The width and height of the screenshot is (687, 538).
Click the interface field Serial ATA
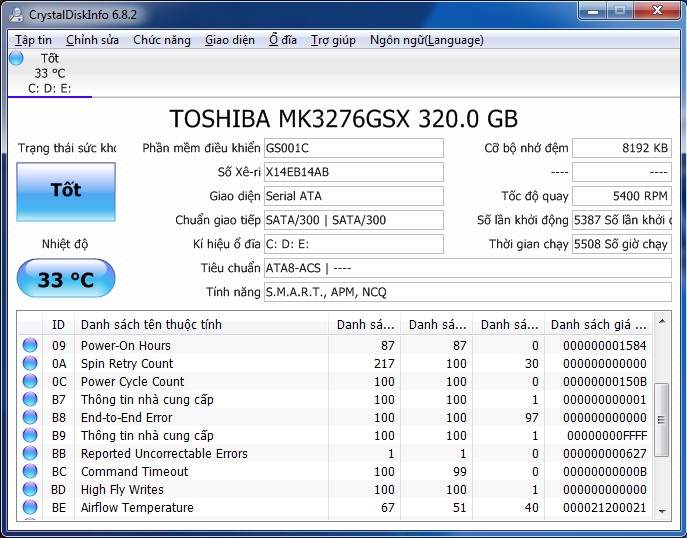354,196
